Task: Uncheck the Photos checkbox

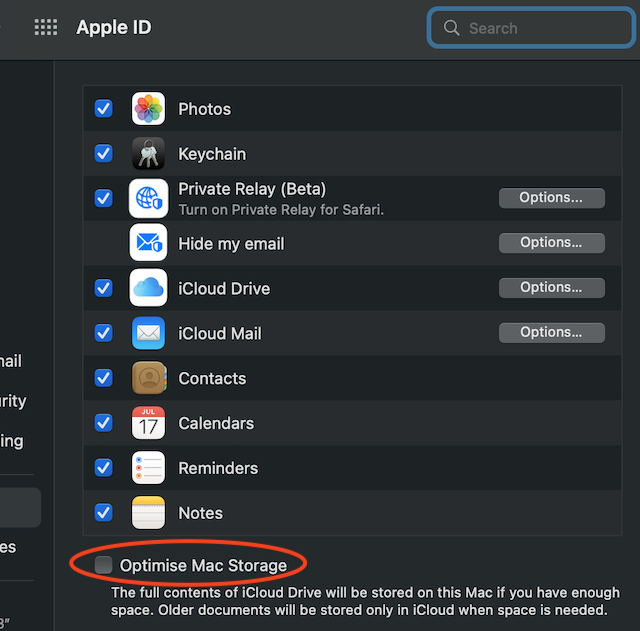Action: tap(104, 109)
